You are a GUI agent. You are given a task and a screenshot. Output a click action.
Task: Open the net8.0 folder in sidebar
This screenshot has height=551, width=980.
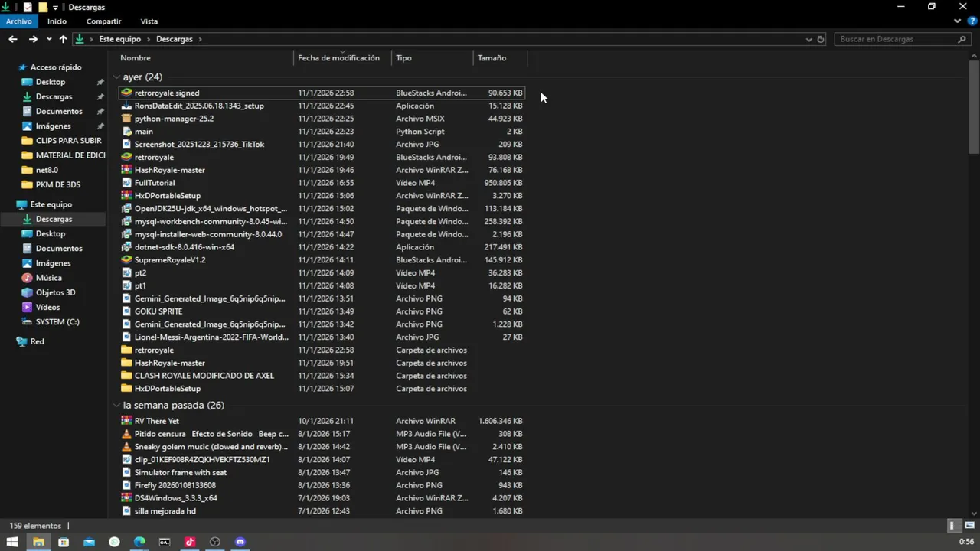(x=47, y=170)
